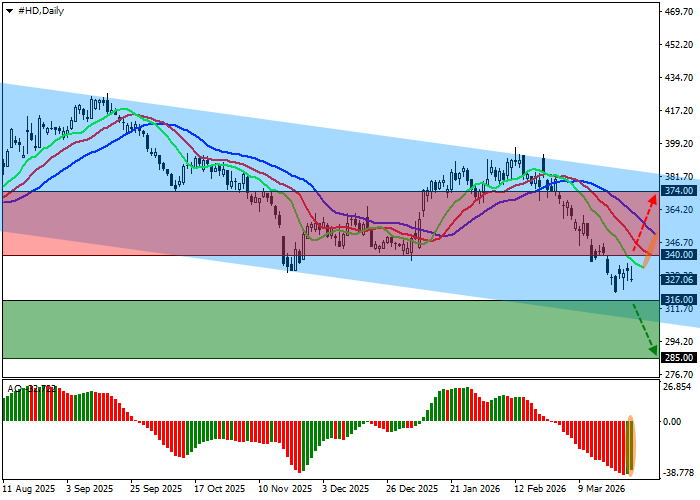700x500 pixels.
Task: Click the current price tag 327.06
Action: pyautogui.click(x=678, y=279)
